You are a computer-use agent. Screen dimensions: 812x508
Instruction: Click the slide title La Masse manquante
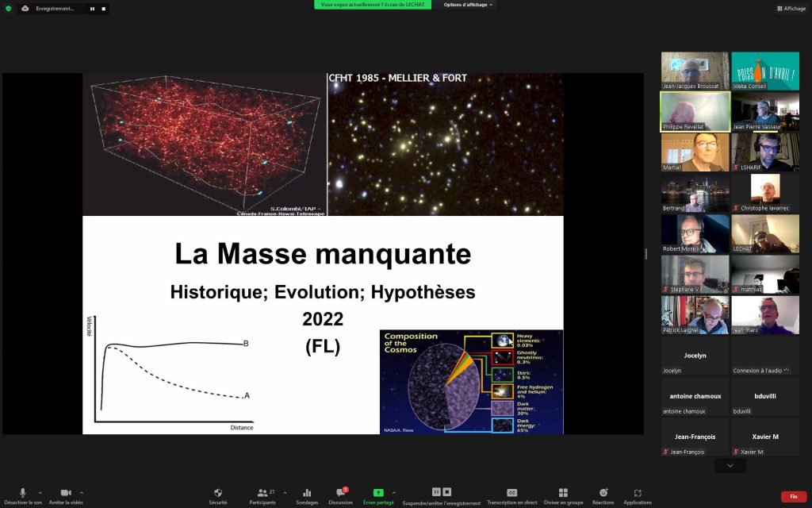323,253
